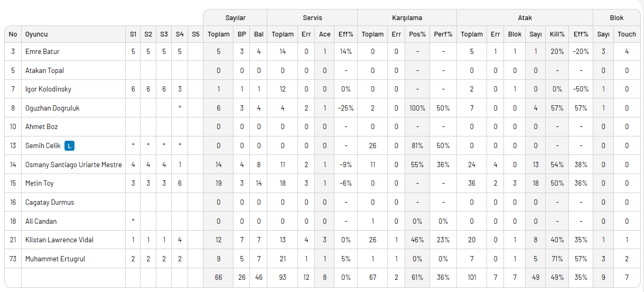Click the Karşılama group header
Viewport: 644px width, 292px height.
pyautogui.click(x=407, y=18)
